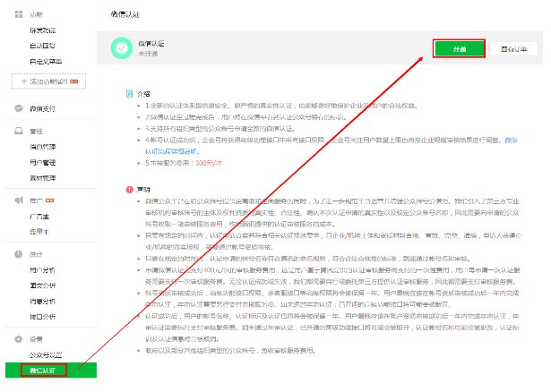Open the blue 微信认证命名规则说明 link

click(x=173, y=151)
